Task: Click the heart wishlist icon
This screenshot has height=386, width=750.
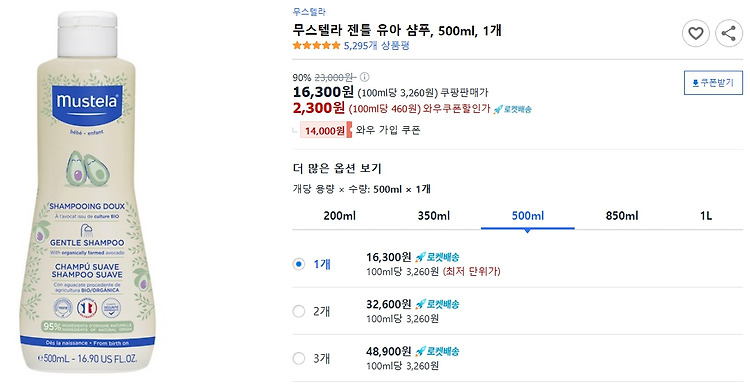Action: click(x=695, y=33)
